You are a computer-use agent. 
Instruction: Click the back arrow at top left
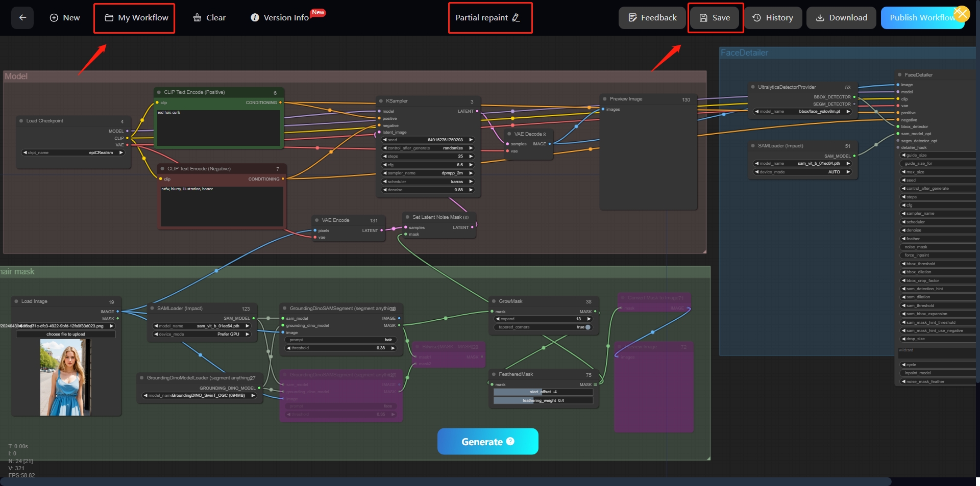[x=22, y=17]
